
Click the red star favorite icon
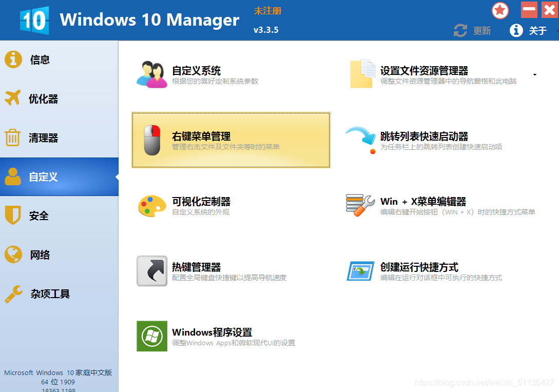tap(500, 10)
